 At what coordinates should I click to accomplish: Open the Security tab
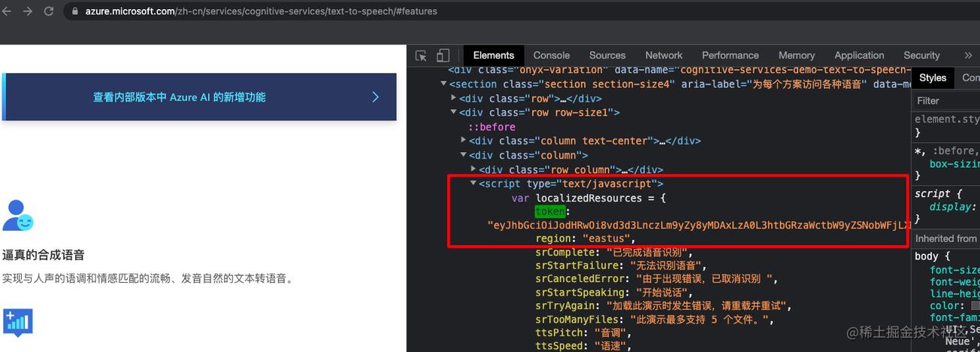[921, 56]
